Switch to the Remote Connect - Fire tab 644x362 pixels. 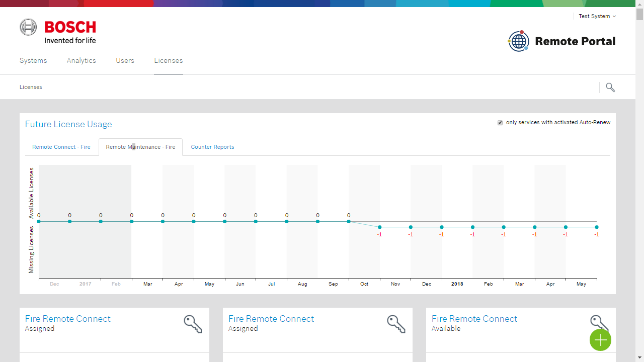[61, 147]
